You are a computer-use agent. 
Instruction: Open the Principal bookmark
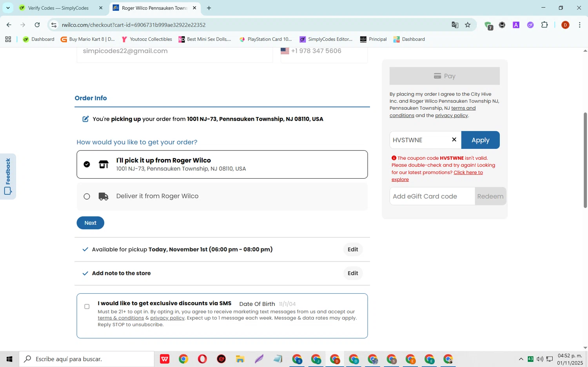374,39
